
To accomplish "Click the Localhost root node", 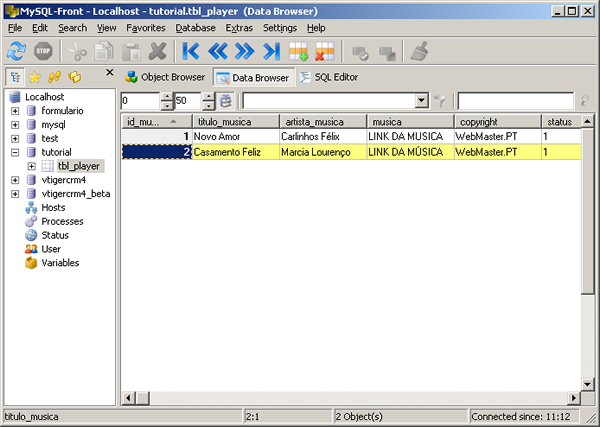I will [x=44, y=97].
